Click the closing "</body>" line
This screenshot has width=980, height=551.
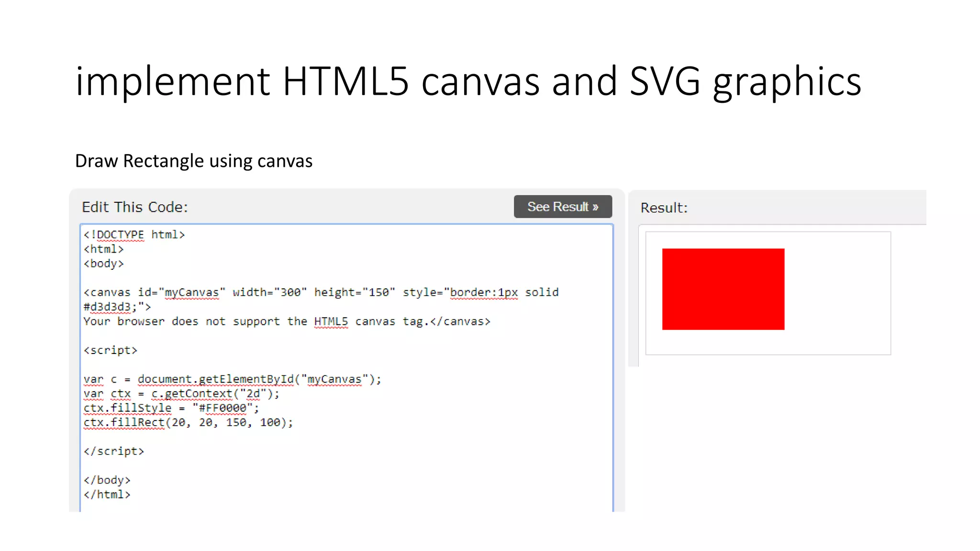(107, 480)
